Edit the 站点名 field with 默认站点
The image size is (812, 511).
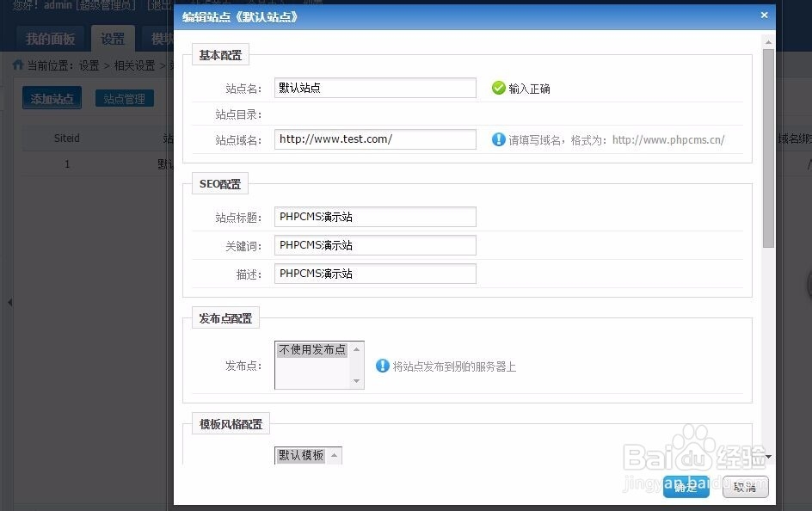pos(375,88)
